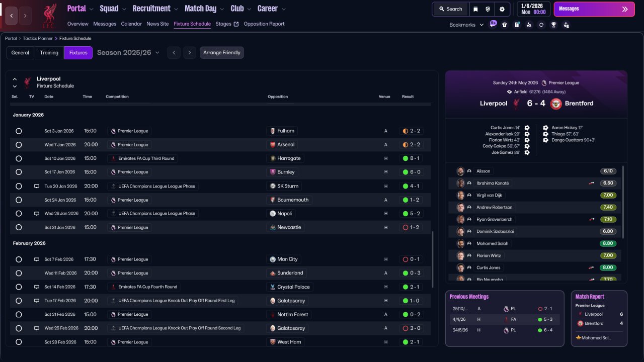
Task: Click the green win indicator on the Harrogate result
Action: [x=405, y=158]
